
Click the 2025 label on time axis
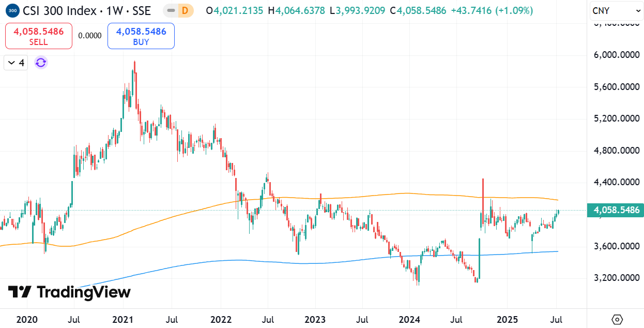(508, 319)
